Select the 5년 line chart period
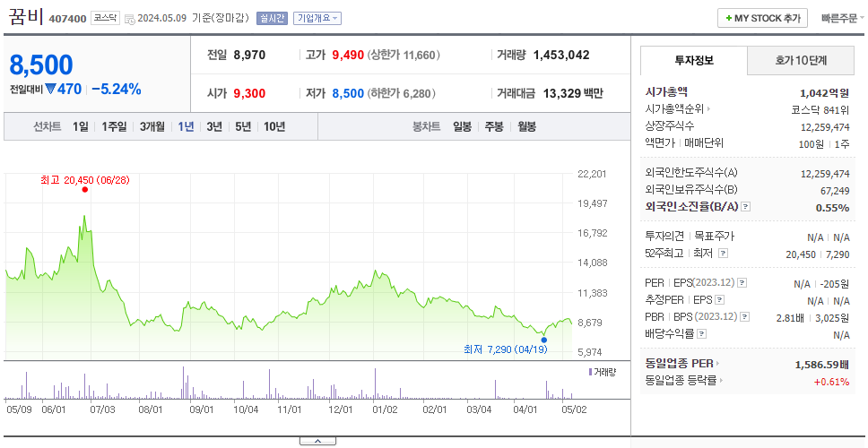Viewport: 868px width, 448px height. (243, 126)
